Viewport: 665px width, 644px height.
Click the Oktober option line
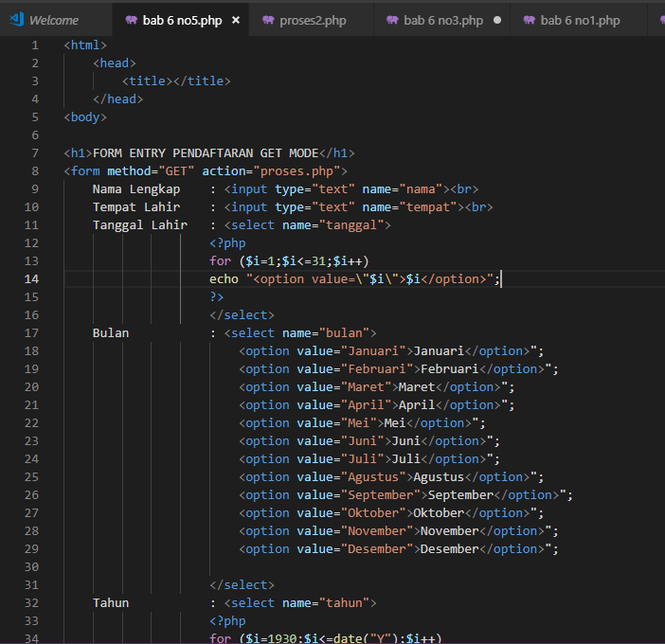tap(391, 513)
